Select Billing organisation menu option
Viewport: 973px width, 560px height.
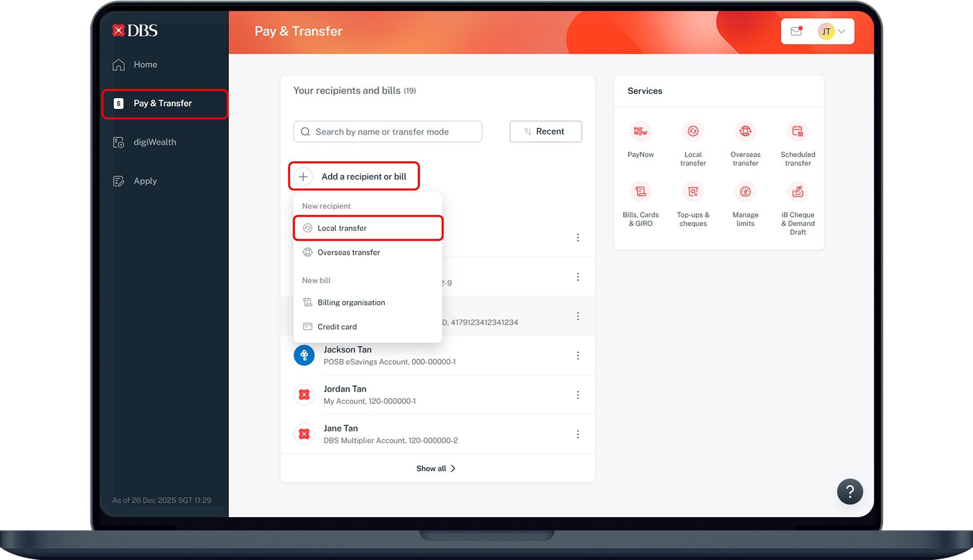351,302
